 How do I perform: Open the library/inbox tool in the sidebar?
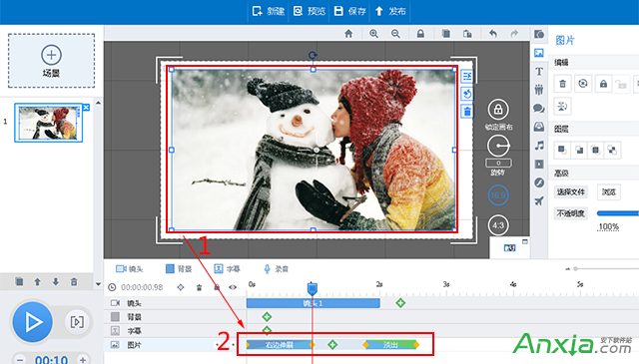[x=539, y=127]
